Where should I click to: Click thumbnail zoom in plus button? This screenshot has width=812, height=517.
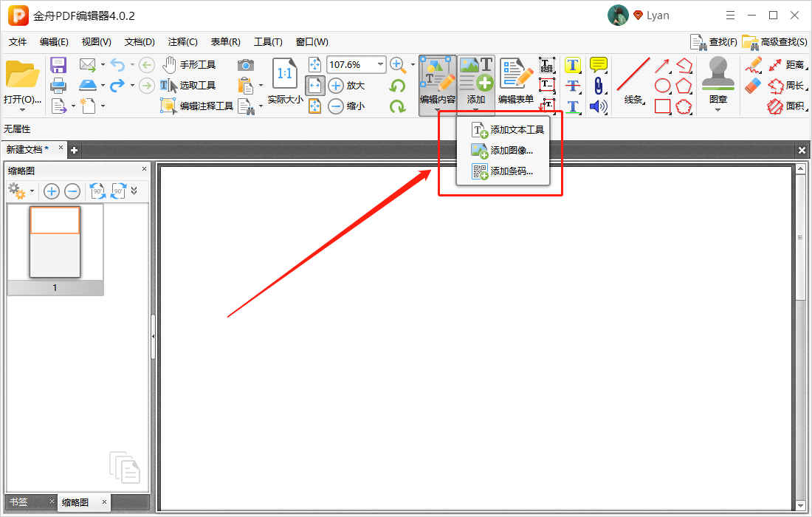point(51,191)
